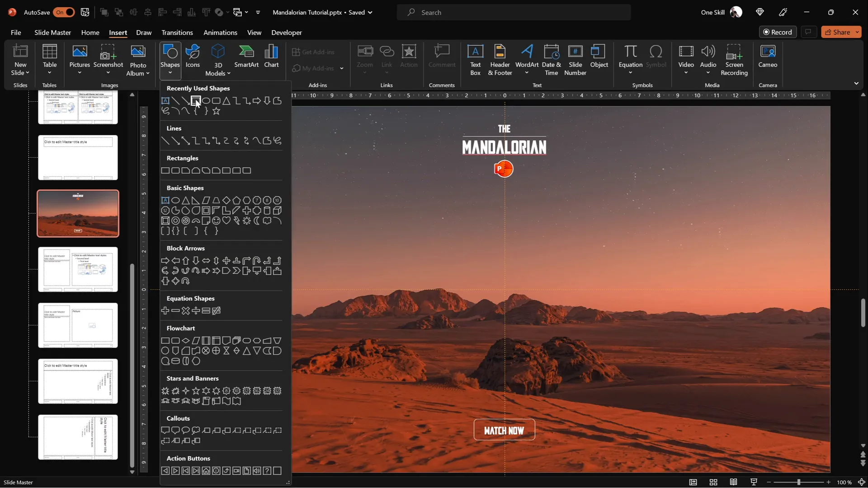Click zoom out minus button
The height and width of the screenshot is (488, 868).
[769, 483]
